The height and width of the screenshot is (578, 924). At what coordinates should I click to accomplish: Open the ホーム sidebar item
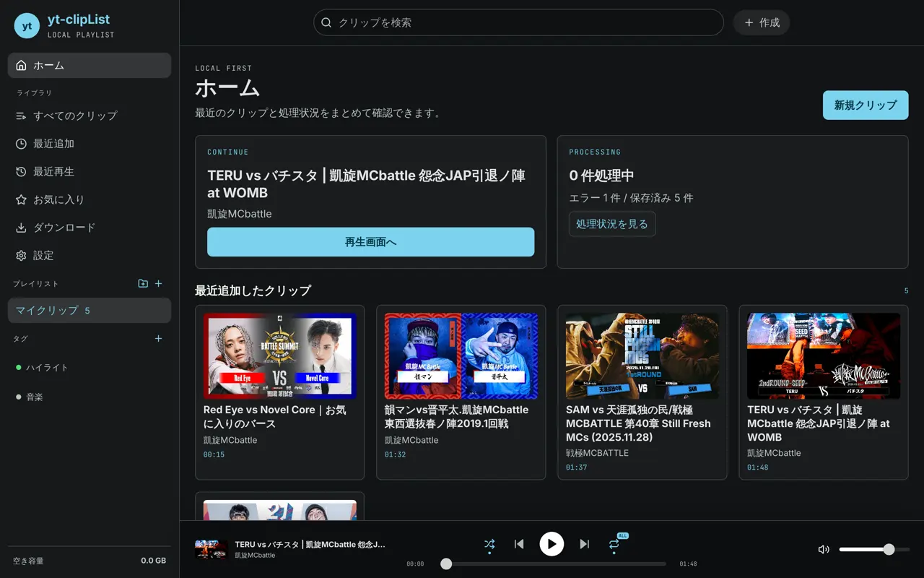tap(90, 65)
